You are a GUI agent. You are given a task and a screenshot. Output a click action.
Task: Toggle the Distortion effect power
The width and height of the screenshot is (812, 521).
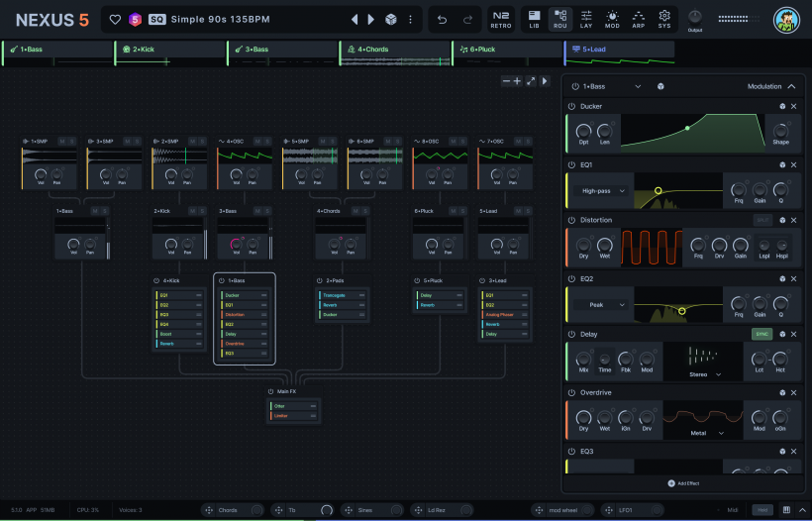tap(571, 220)
